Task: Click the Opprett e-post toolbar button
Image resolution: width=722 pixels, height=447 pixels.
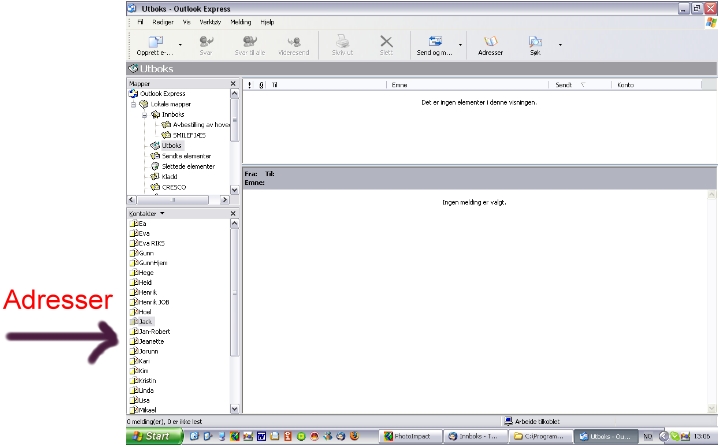Action: pos(155,45)
